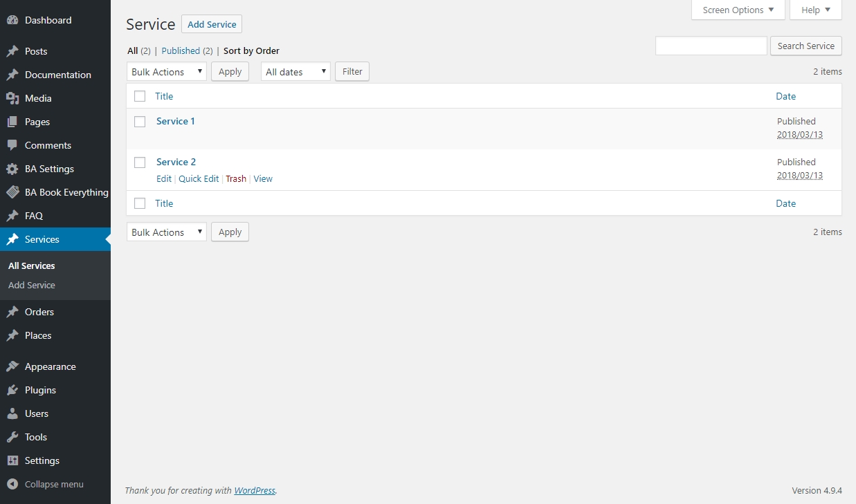This screenshot has height=504, width=856.
Task: Go to the Appearance menu item
Action: coord(50,366)
